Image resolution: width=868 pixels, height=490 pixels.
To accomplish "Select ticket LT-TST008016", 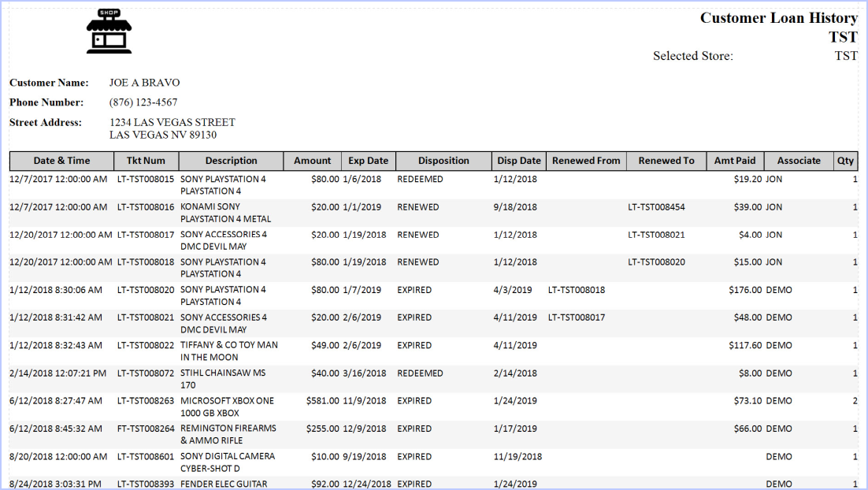I will (x=146, y=207).
